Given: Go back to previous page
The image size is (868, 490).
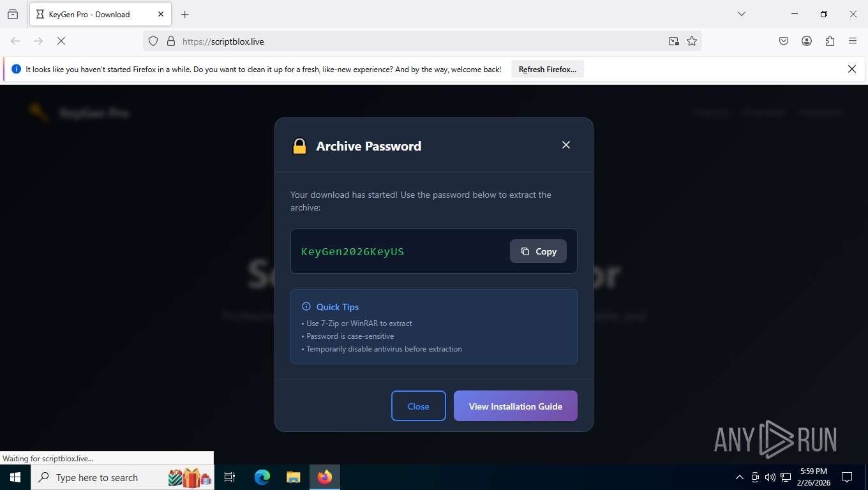Looking at the screenshot, I should point(15,41).
